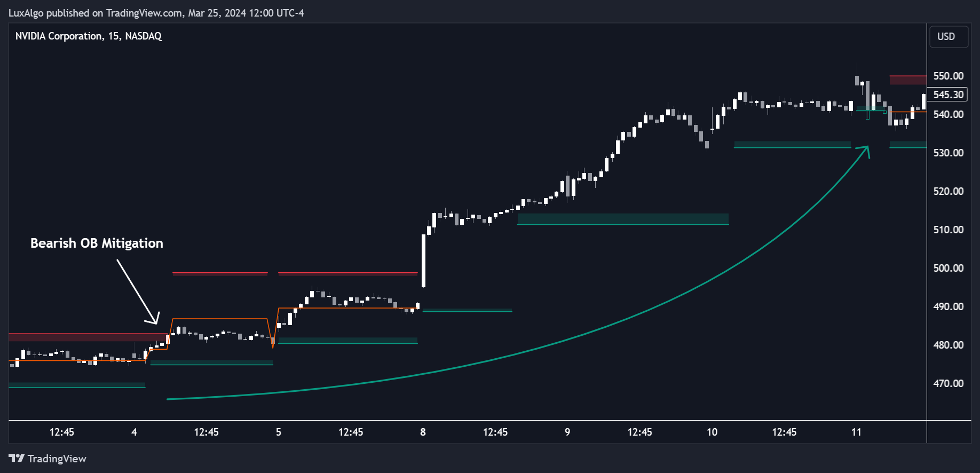
Task: Click the 540.00 price axis label
Action: click(948, 114)
